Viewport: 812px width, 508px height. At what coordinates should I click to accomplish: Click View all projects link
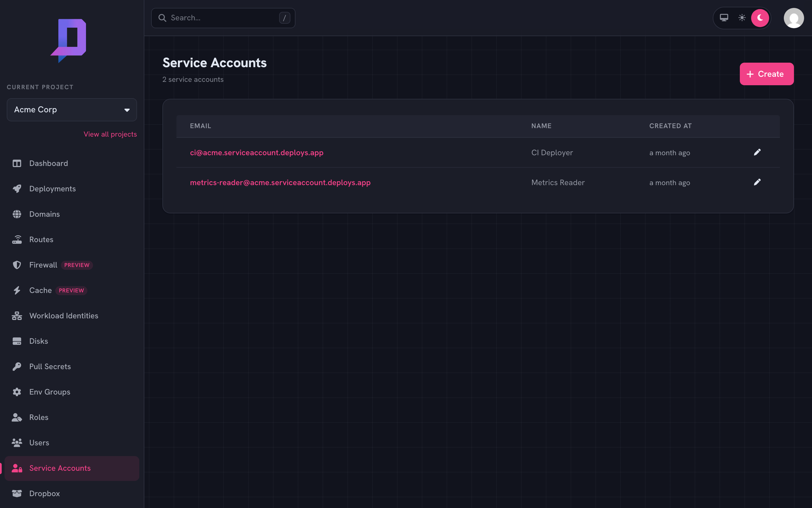coord(110,134)
